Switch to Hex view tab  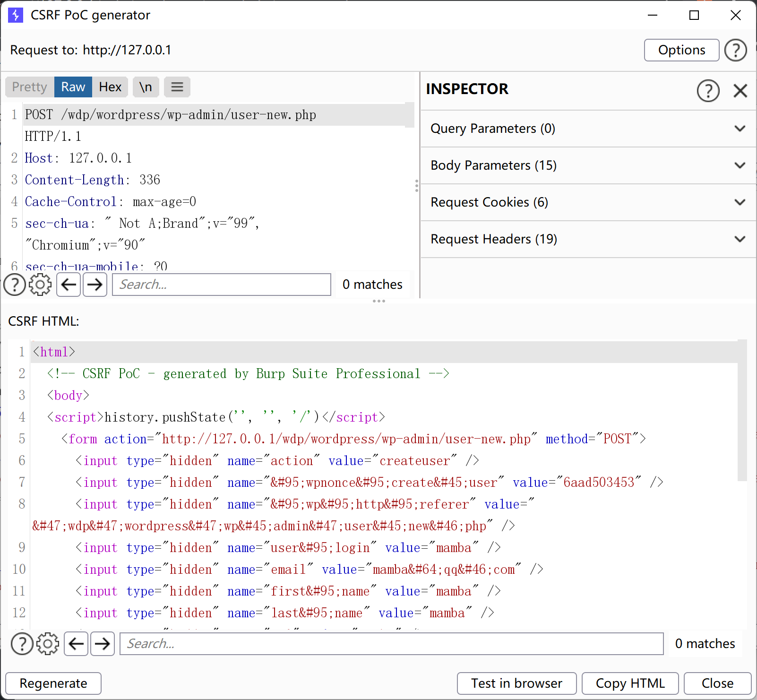coord(110,87)
